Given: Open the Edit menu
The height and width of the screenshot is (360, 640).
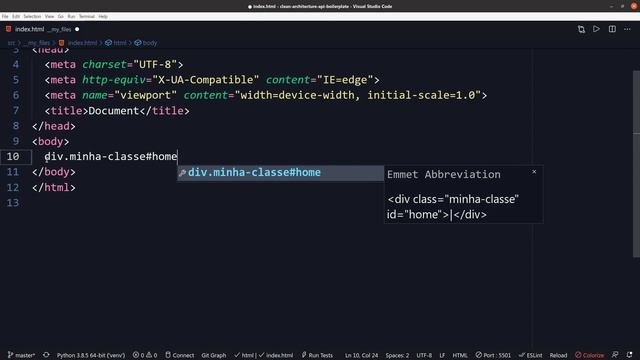Looking at the screenshot, I should pos(16,16).
